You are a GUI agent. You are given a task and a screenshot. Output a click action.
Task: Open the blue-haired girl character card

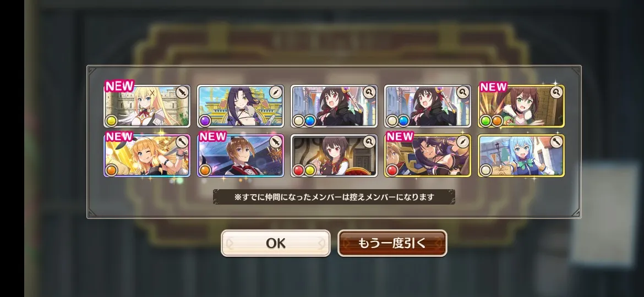click(x=521, y=156)
